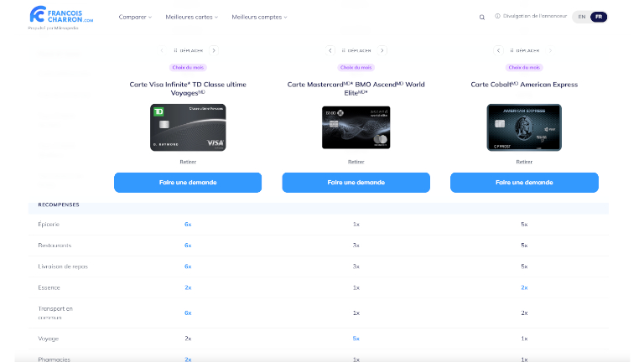Click BMO 1x value in Essence row

point(356,287)
